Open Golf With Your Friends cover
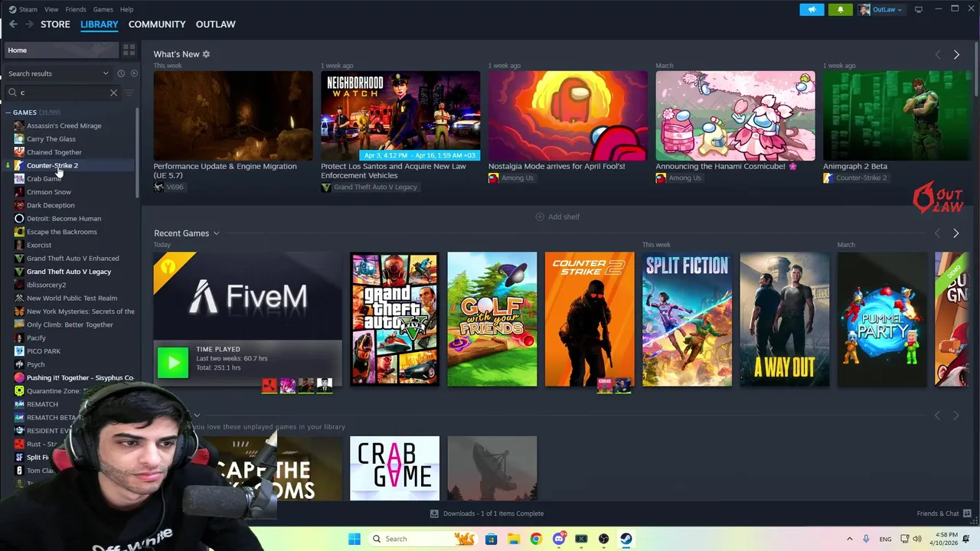This screenshot has height=551, width=980. (x=492, y=319)
